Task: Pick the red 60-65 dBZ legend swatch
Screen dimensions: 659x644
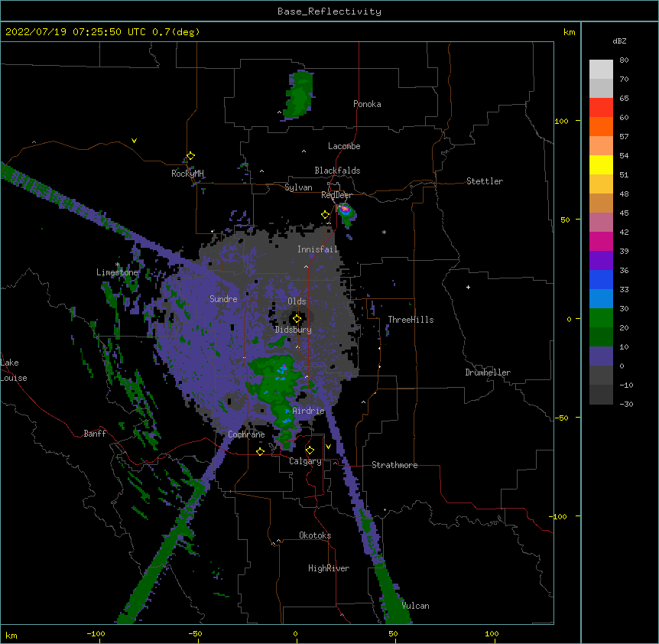Action: click(x=601, y=108)
